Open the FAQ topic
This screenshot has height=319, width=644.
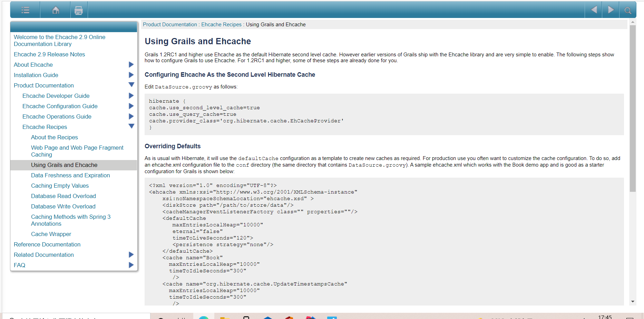coord(19,265)
